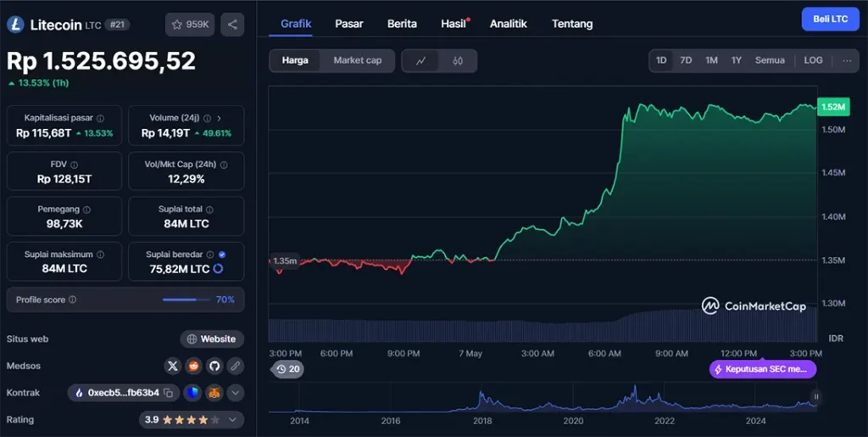Open the Berita tab

(402, 24)
